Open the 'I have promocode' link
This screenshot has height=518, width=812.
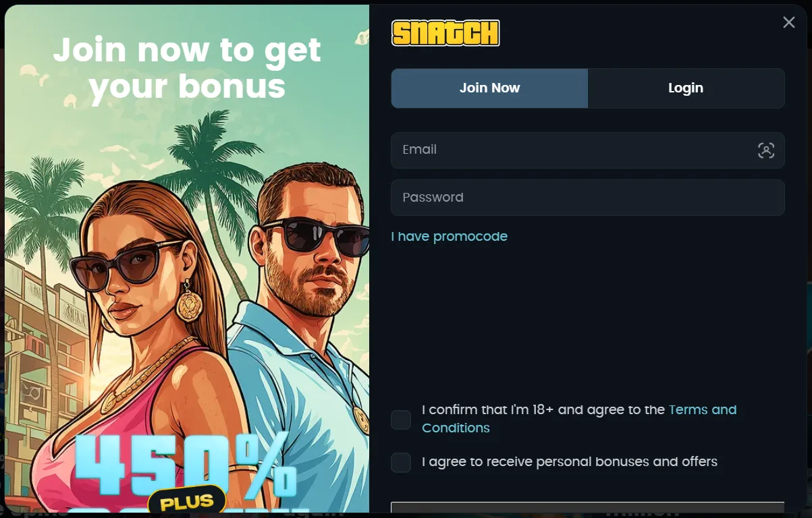tap(450, 237)
